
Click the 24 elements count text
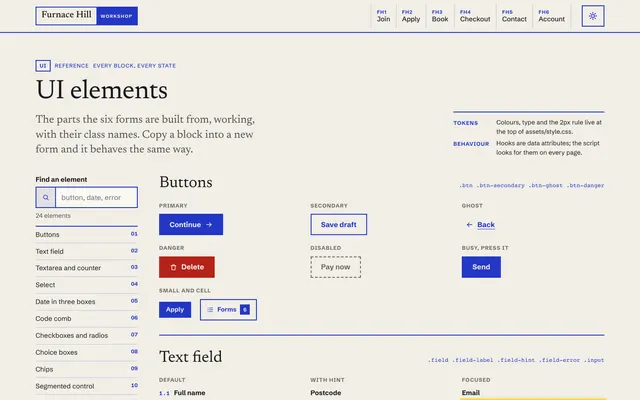(53, 216)
